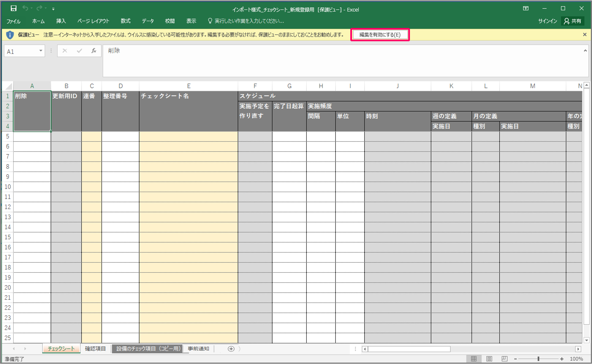The width and height of the screenshot is (592, 364).
Task: Switch to Page Break Preview icon
Action: [x=504, y=359]
